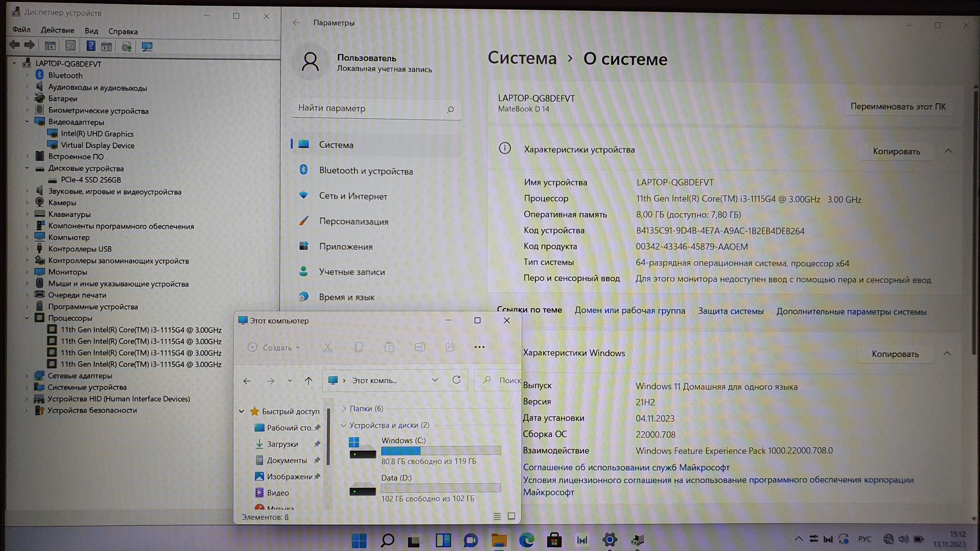The width and height of the screenshot is (980, 551).
Task: Select Сеть и Интернет in settings sidebar
Action: pyautogui.click(x=353, y=196)
